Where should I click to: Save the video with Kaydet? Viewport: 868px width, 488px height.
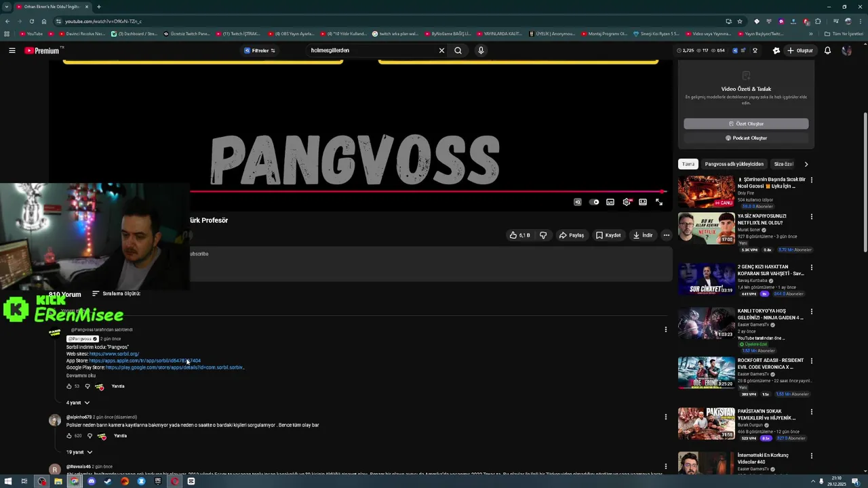608,235
